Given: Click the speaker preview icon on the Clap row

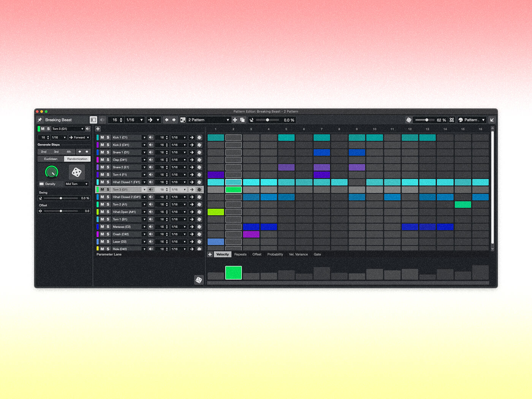Looking at the screenshot, I should click(150, 160).
